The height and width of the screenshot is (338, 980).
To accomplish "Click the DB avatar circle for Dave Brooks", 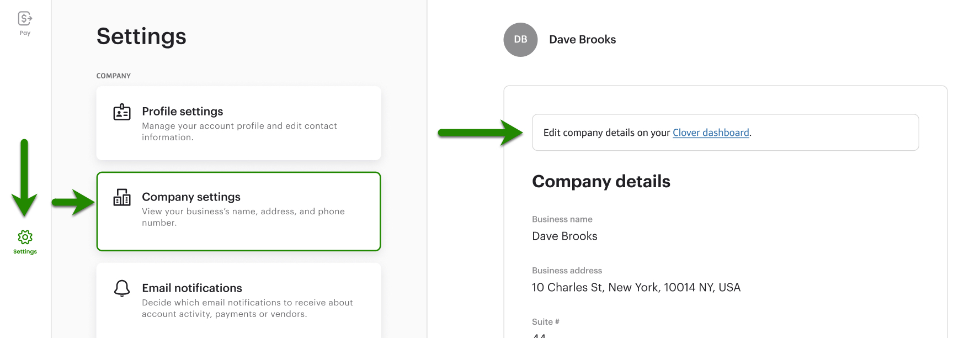I will click(519, 40).
